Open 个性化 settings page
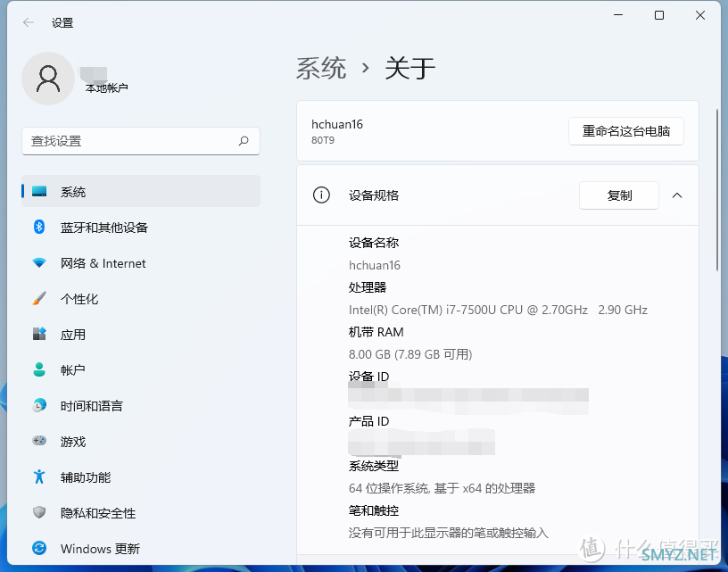Screen dimensions: 728x572 tap(141, 299)
